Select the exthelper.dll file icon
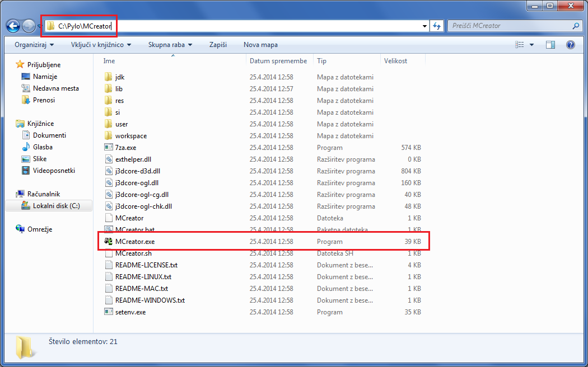Viewport: 588px width, 367px height. (x=109, y=159)
